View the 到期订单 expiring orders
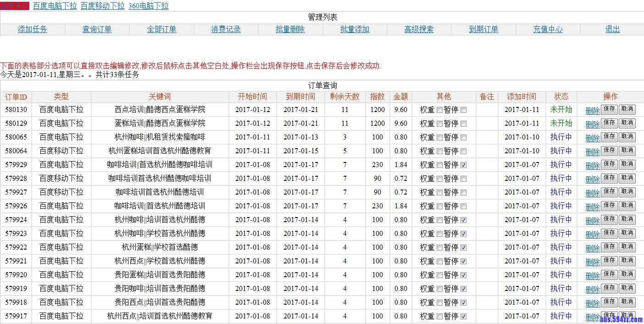Viewport: 644px width, 324px height. pyautogui.click(x=483, y=29)
